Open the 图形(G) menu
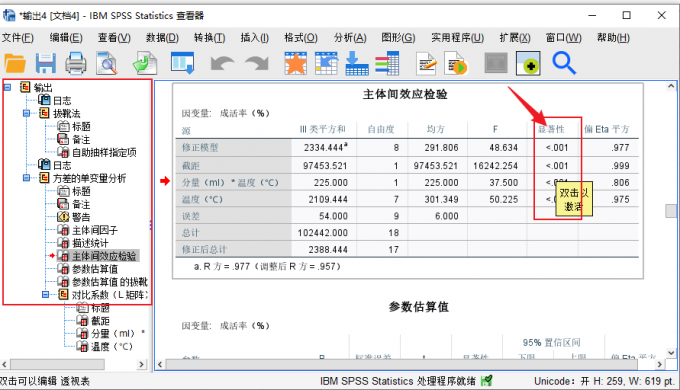The height and width of the screenshot is (390, 680). click(x=398, y=38)
